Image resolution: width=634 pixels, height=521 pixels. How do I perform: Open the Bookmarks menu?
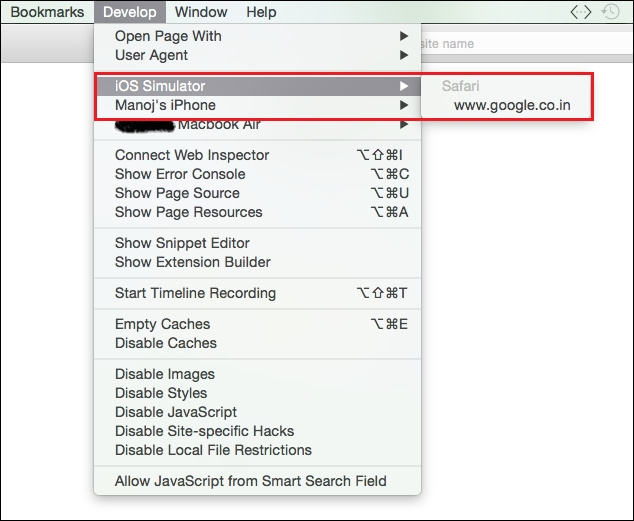[47, 12]
